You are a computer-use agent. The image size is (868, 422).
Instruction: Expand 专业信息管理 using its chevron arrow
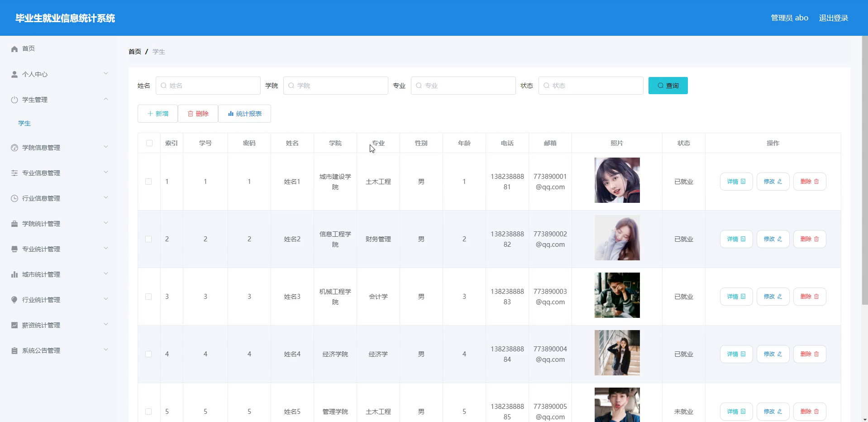coord(106,172)
